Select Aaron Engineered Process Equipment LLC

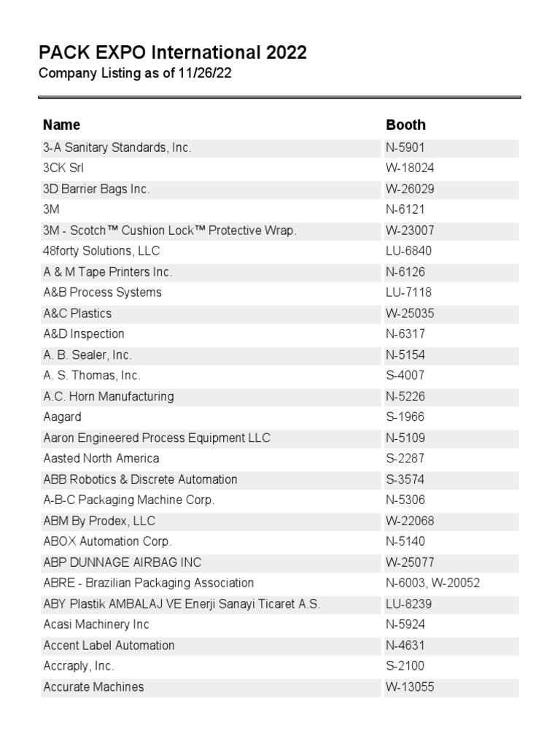click(157, 438)
